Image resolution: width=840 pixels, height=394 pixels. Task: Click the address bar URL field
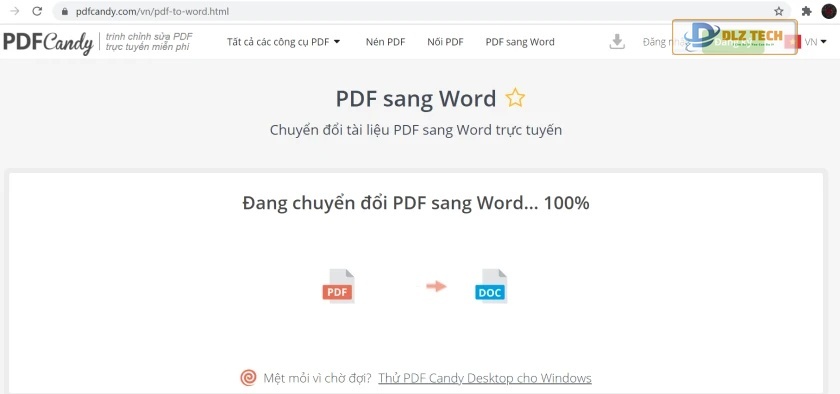(x=421, y=11)
